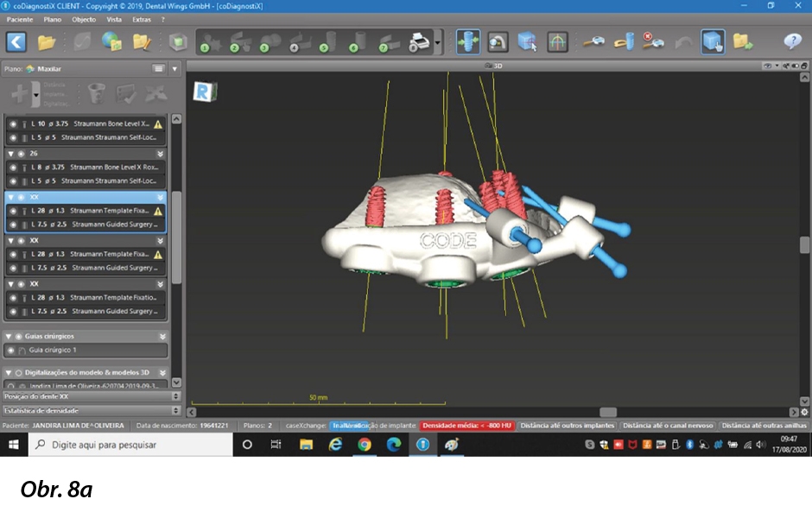Click the green cube 3D model icon

(178, 42)
